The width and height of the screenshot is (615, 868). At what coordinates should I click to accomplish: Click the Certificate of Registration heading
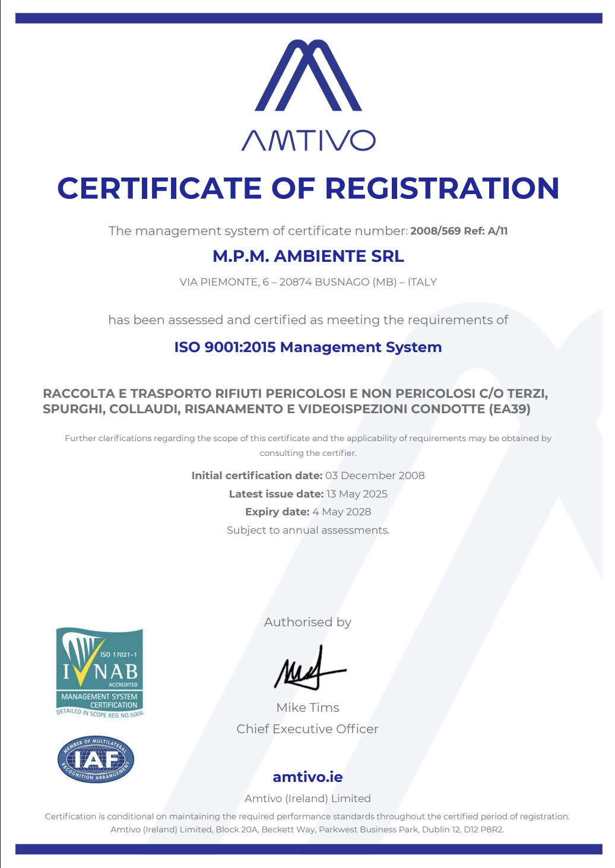click(x=308, y=188)
